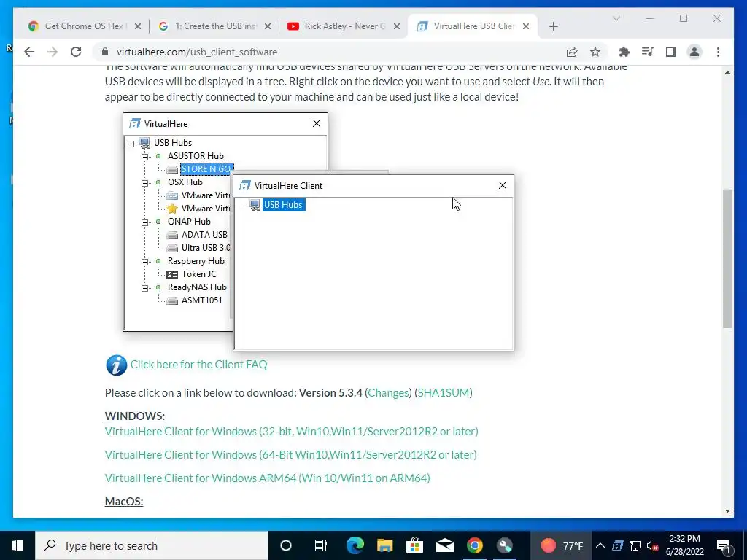Go back with the browser back arrow
This screenshot has height=560, width=747.
pyautogui.click(x=29, y=52)
